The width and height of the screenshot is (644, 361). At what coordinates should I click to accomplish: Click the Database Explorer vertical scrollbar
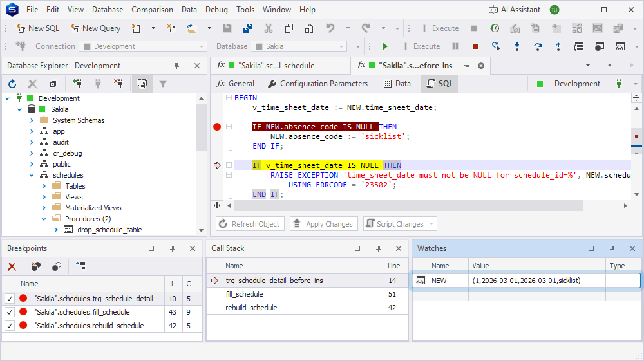(201, 127)
